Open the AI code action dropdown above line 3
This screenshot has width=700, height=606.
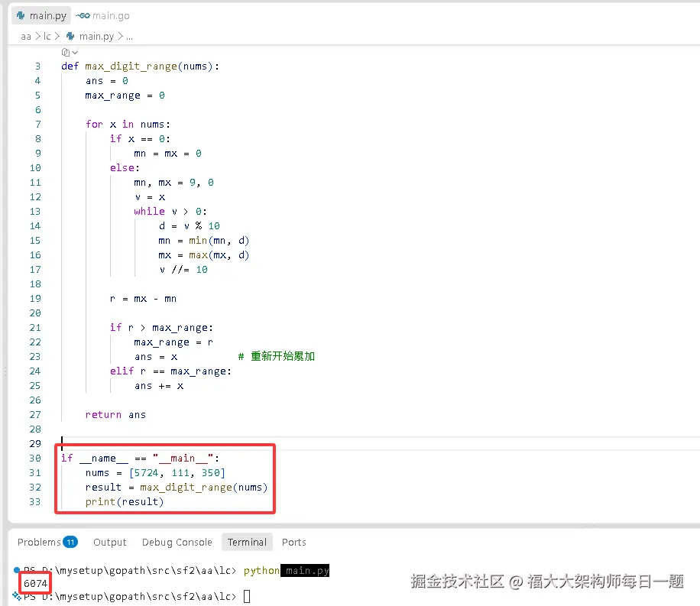click(x=70, y=52)
